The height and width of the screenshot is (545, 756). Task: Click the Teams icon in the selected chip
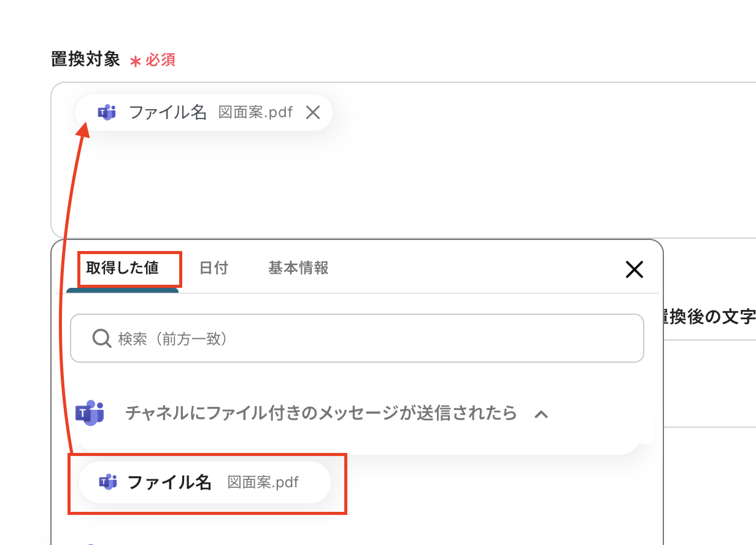point(107,113)
